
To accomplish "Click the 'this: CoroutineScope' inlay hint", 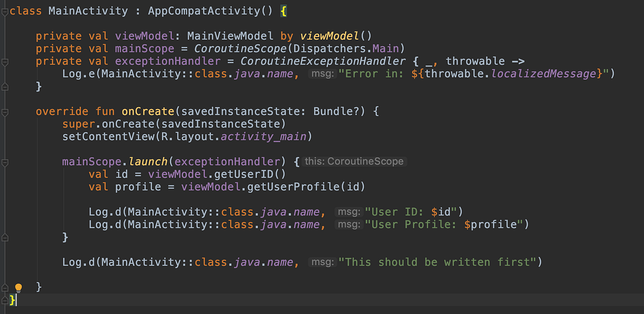I will 354,161.
